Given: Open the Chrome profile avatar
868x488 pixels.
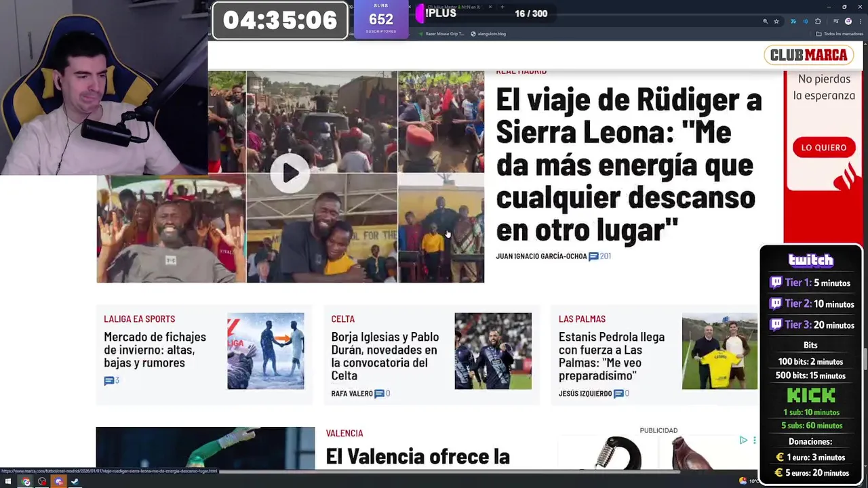Looking at the screenshot, I should click(x=848, y=22).
